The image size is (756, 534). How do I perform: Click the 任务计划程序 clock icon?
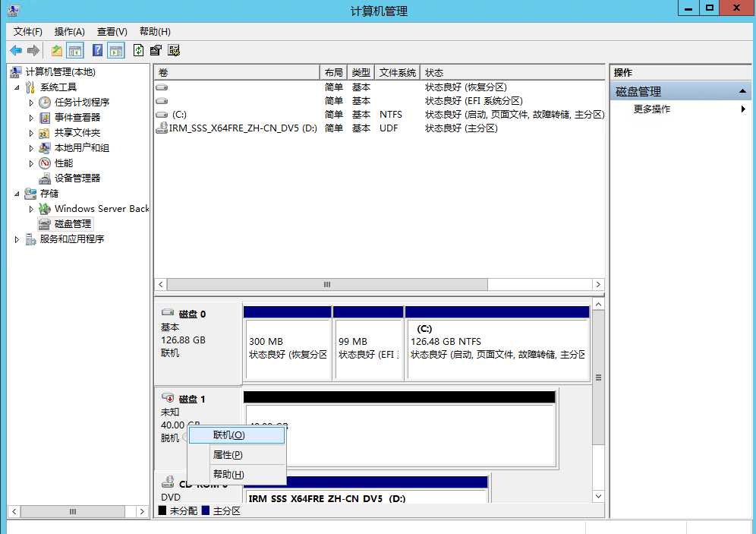44,103
